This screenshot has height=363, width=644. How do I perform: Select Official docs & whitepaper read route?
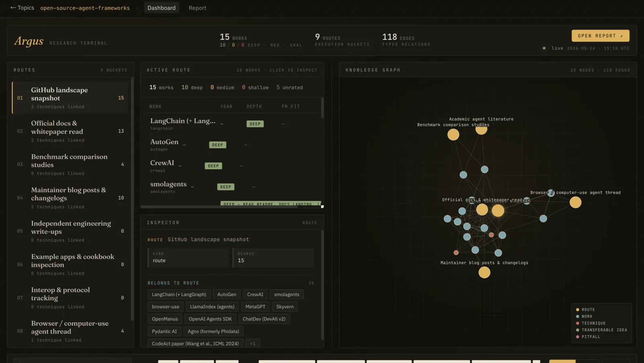pos(70,131)
